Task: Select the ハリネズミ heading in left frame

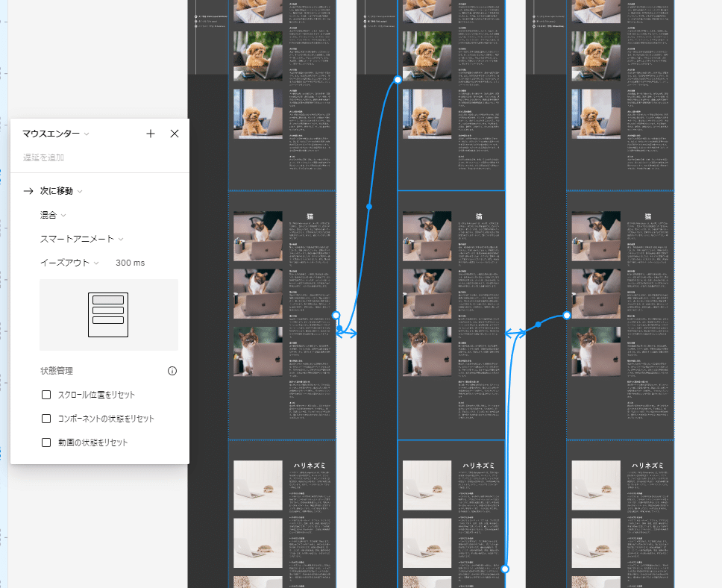Action: (x=310, y=466)
